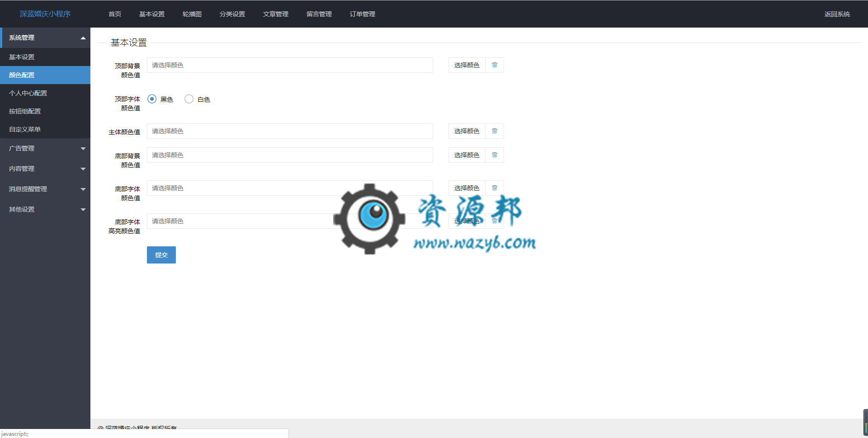868x438 pixels.
Task: Focus the 顶部背景颜色值 input field
Action: tap(290, 65)
